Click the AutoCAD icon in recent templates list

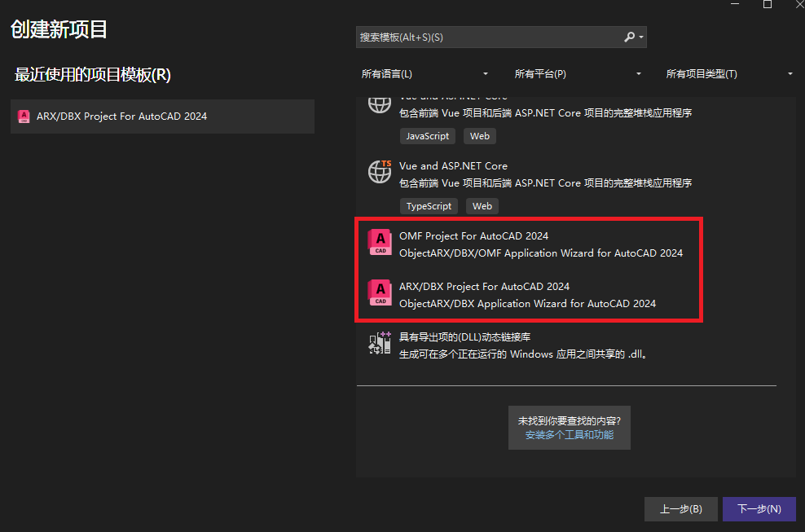pos(24,117)
